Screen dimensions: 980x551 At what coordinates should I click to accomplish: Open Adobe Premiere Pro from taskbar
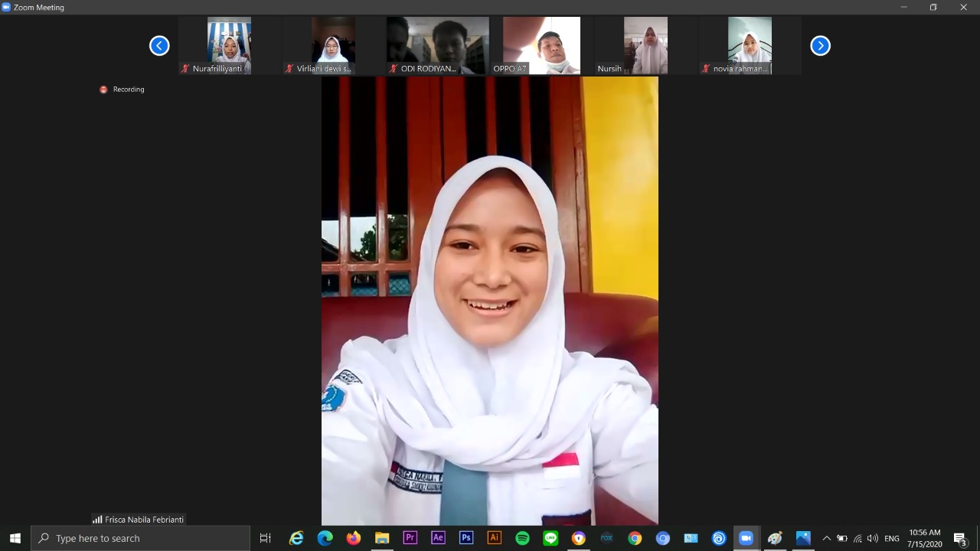click(410, 538)
